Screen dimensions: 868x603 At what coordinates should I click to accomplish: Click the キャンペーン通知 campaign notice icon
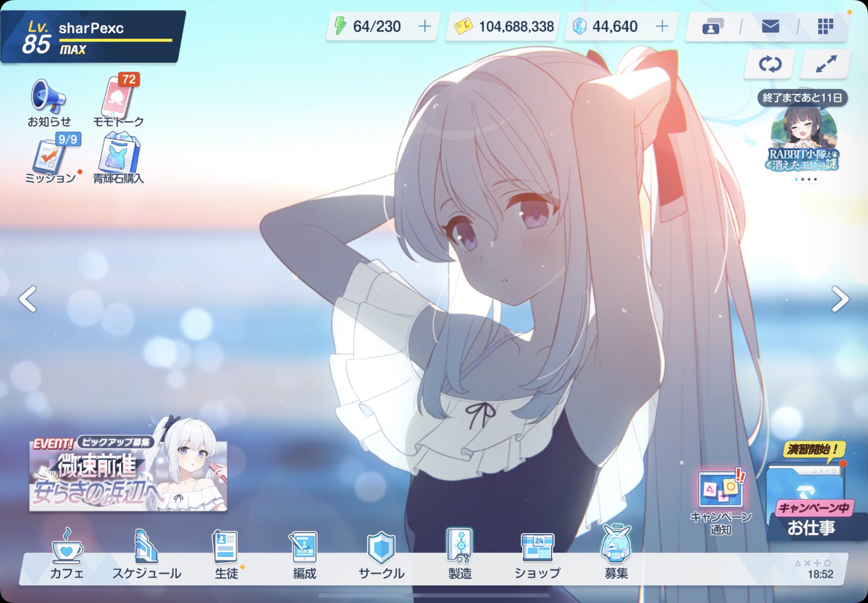pos(721,491)
